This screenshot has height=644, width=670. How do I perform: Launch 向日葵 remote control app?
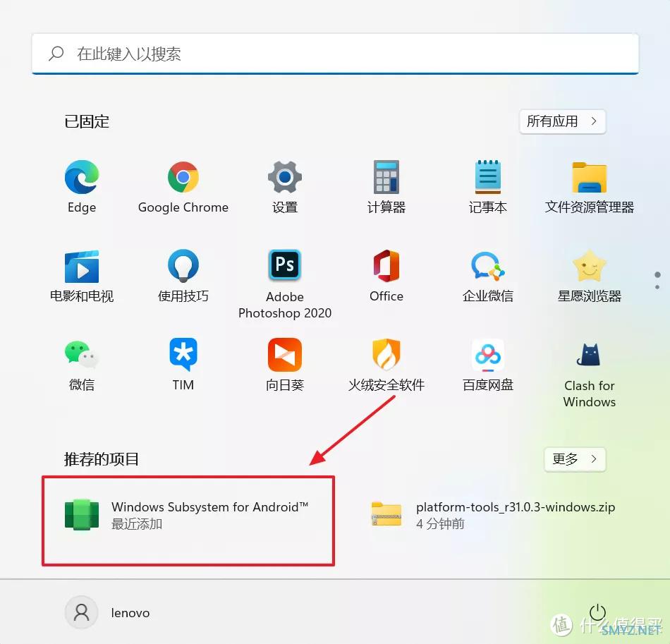(x=285, y=365)
